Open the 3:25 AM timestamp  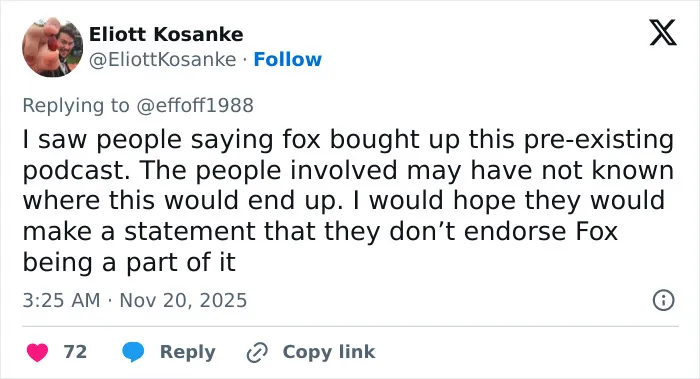pos(61,300)
